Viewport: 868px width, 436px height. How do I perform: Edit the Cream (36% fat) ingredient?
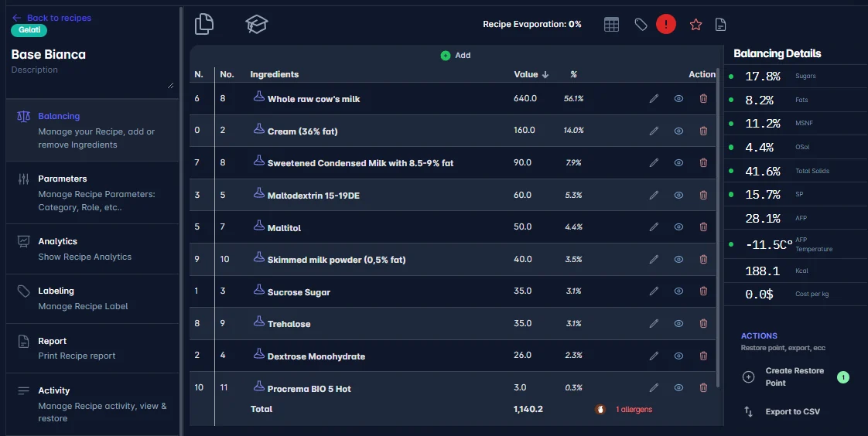pos(654,131)
